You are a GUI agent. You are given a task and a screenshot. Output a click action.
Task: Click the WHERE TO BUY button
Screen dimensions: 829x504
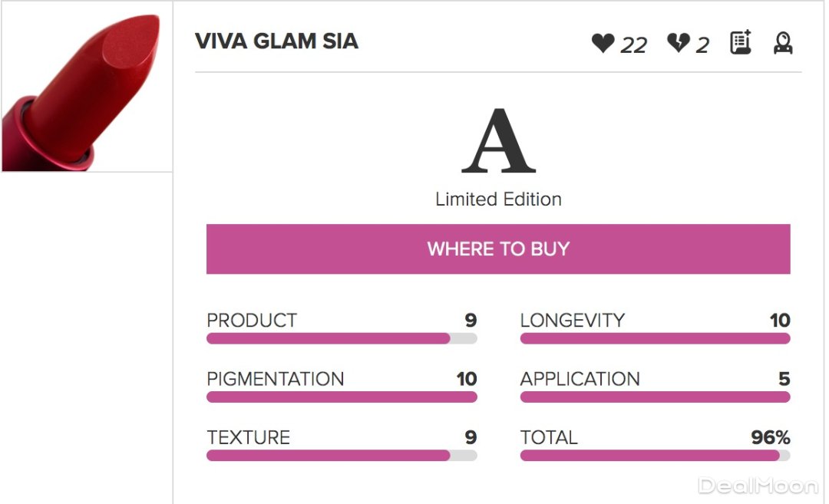click(498, 249)
